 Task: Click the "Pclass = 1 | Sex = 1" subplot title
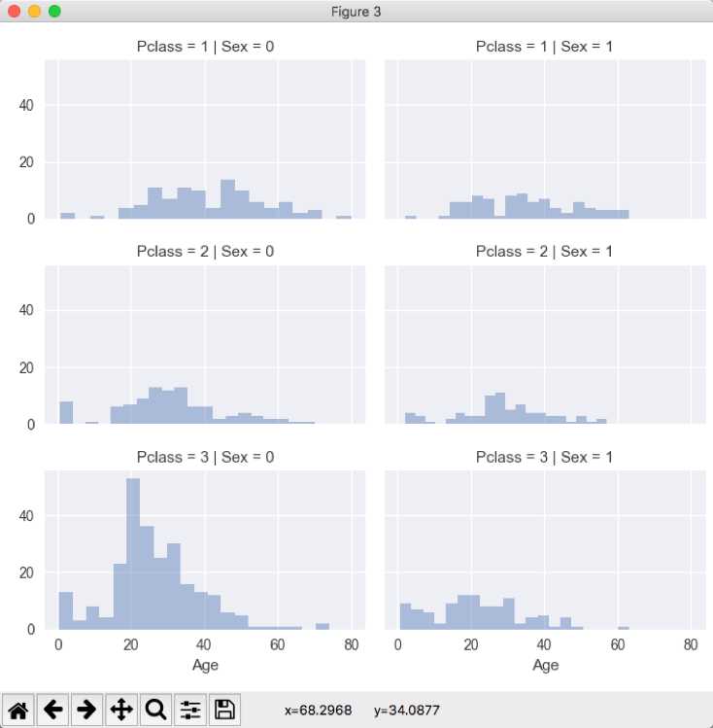545,46
